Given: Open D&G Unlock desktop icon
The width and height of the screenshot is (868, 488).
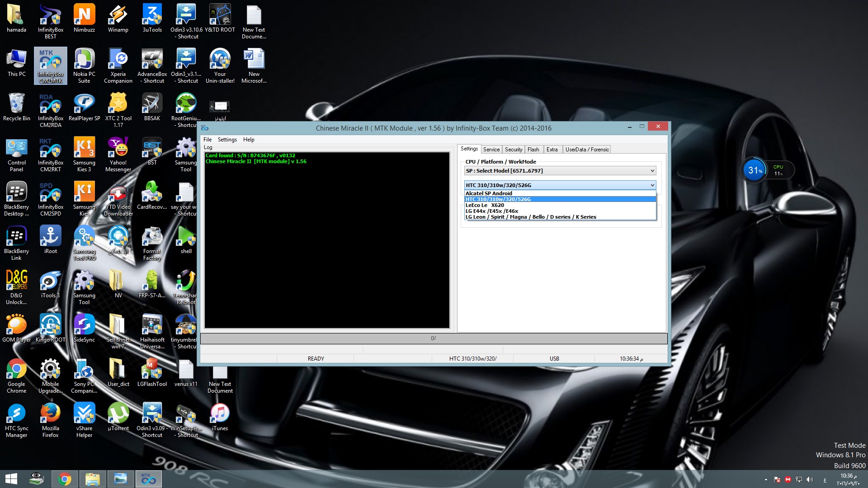Looking at the screenshot, I should pyautogui.click(x=16, y=287).
